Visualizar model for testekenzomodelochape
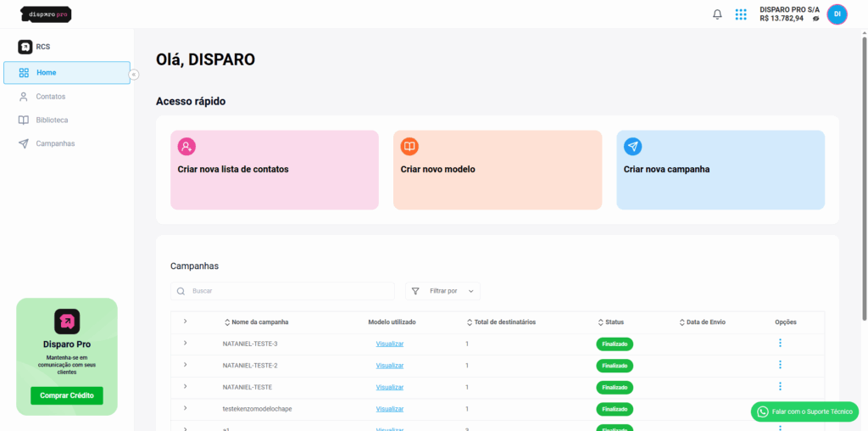This screenshot has height=431, width=868. pyautogui.click(x=390, y=409)
